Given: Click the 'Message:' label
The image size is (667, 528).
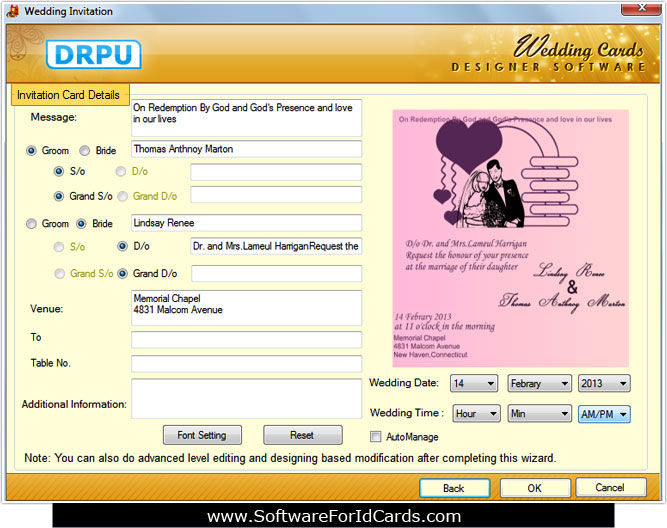Looking at the screenshot, I should coord(54,117).
